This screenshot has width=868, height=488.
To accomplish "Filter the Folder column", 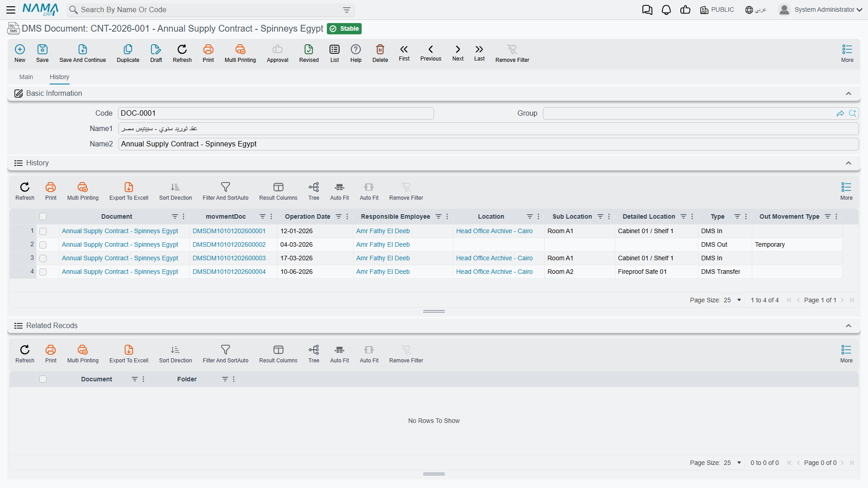I will [225, 379].
